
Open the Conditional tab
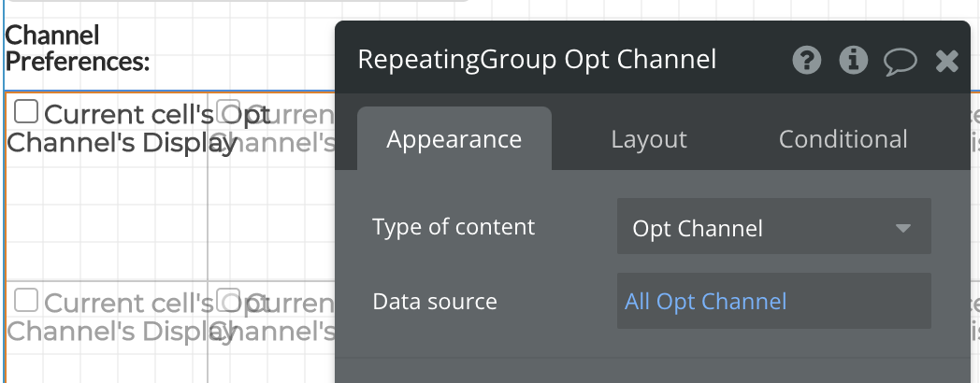tap(843, 138)
